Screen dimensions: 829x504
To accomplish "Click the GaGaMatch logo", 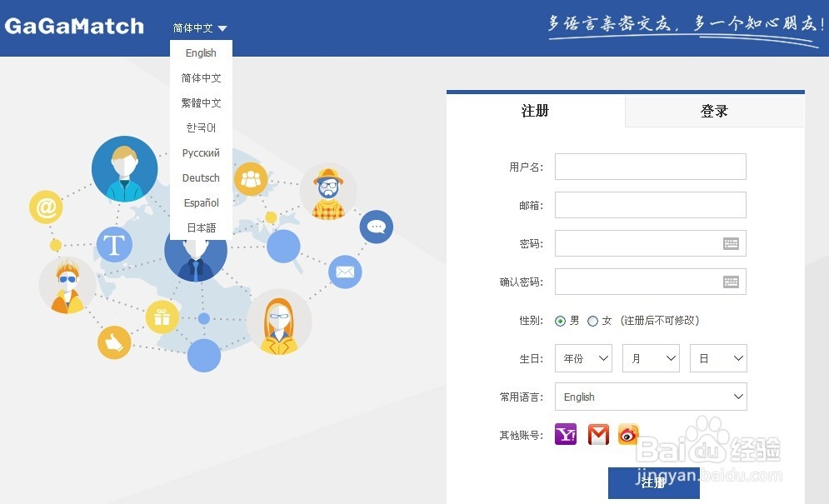I will tap(74, 26).
